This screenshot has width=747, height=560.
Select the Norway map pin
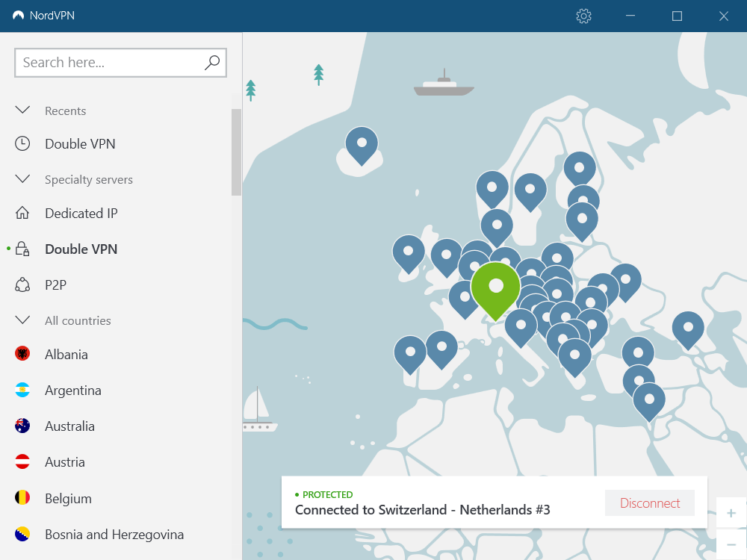pyautogui.click(x=492, y=190)
